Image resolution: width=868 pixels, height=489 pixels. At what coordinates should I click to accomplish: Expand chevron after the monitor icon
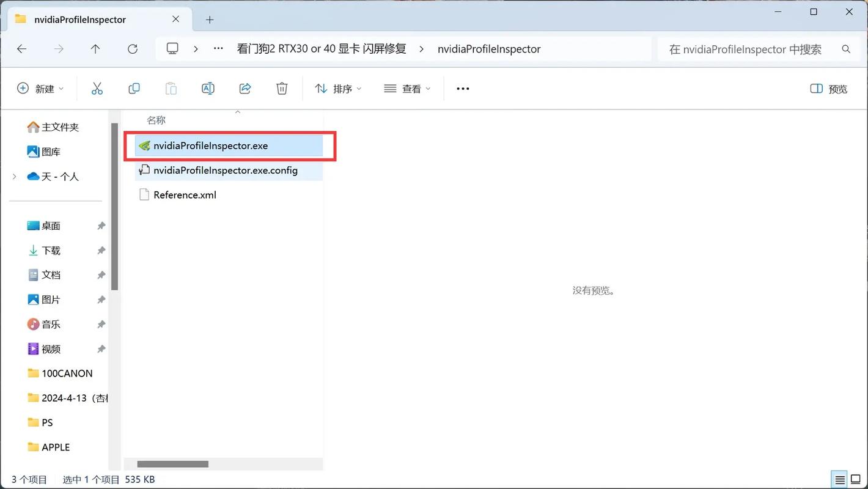[196, 49]
